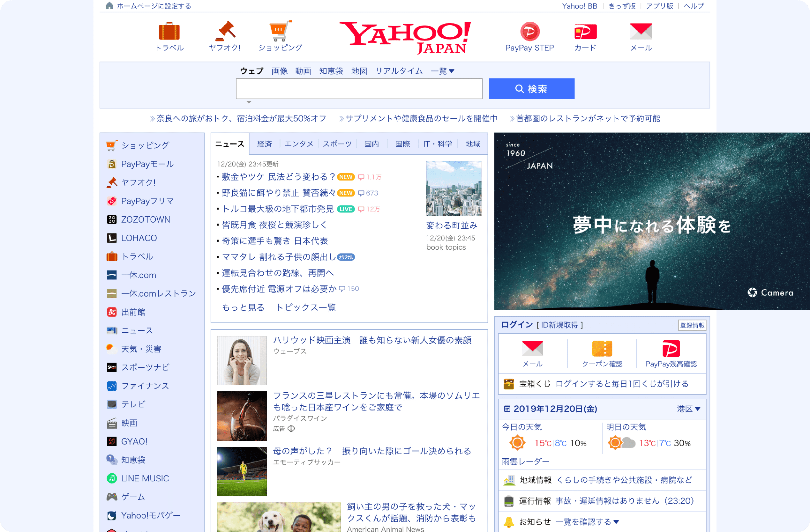
Task: Switch search mode to 画像
Action: pyautogui.click(x=280, y=71)
